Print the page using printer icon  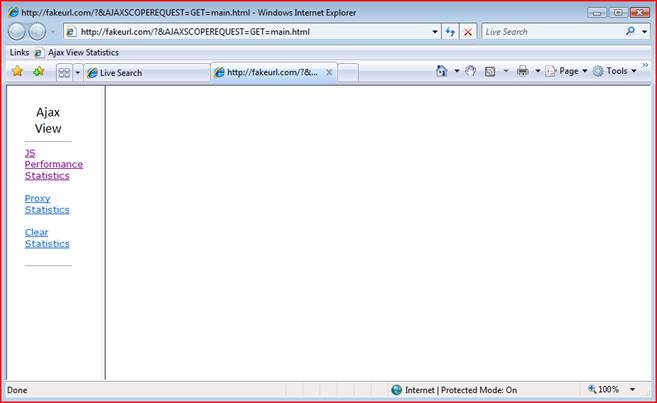point(522,72)
